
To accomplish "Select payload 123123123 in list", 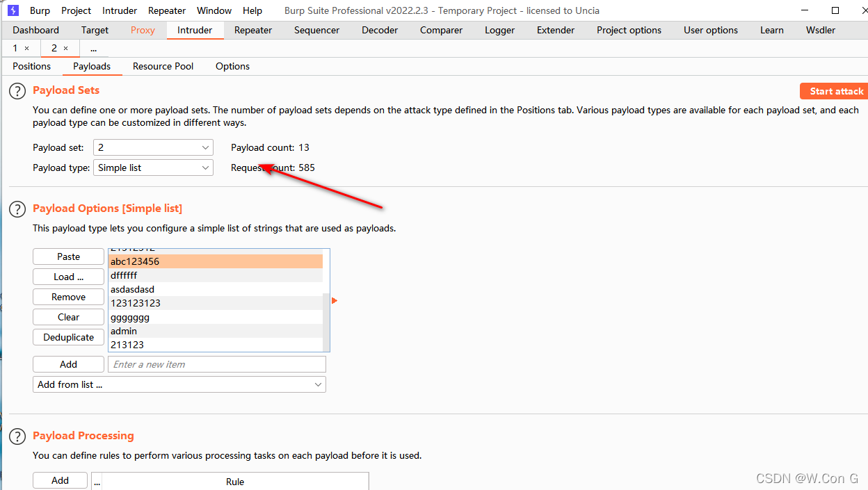I will coord(216,303).
